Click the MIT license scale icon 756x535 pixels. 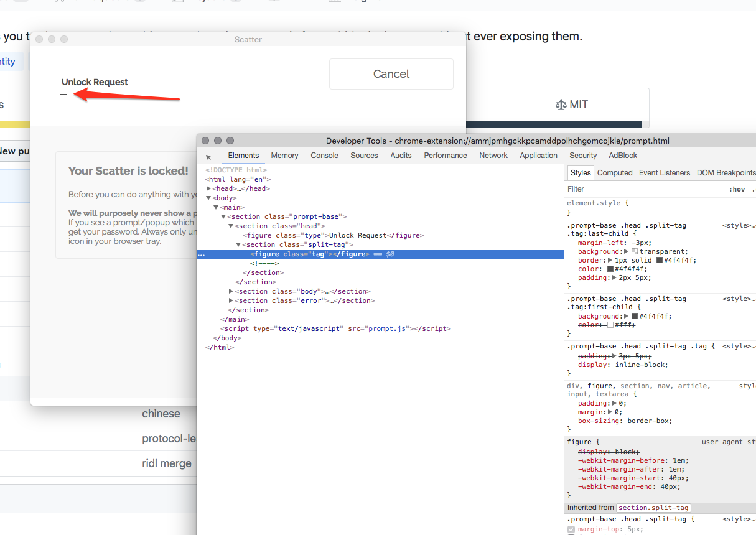(x=561, y=105)
